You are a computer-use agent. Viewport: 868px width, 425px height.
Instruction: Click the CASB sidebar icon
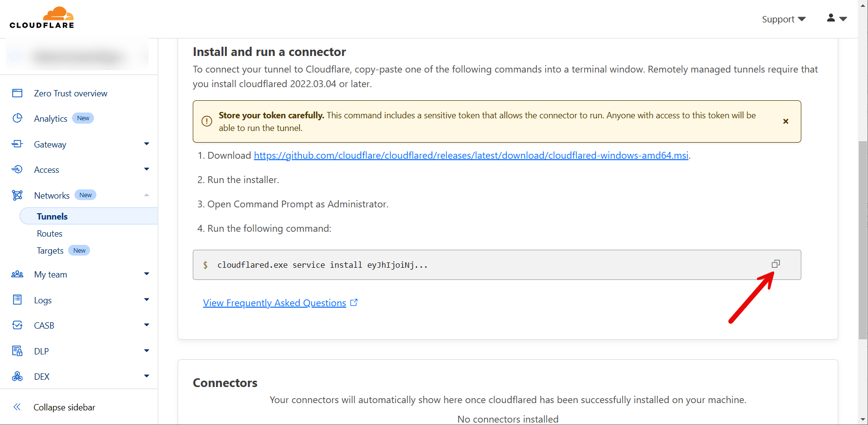pos(18,325)
